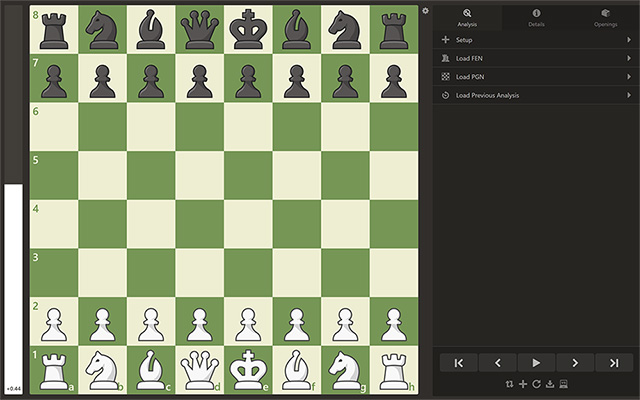The image size is (640, 400).
Task: Switch to the Openings tab
Action: tap(605, 18)
